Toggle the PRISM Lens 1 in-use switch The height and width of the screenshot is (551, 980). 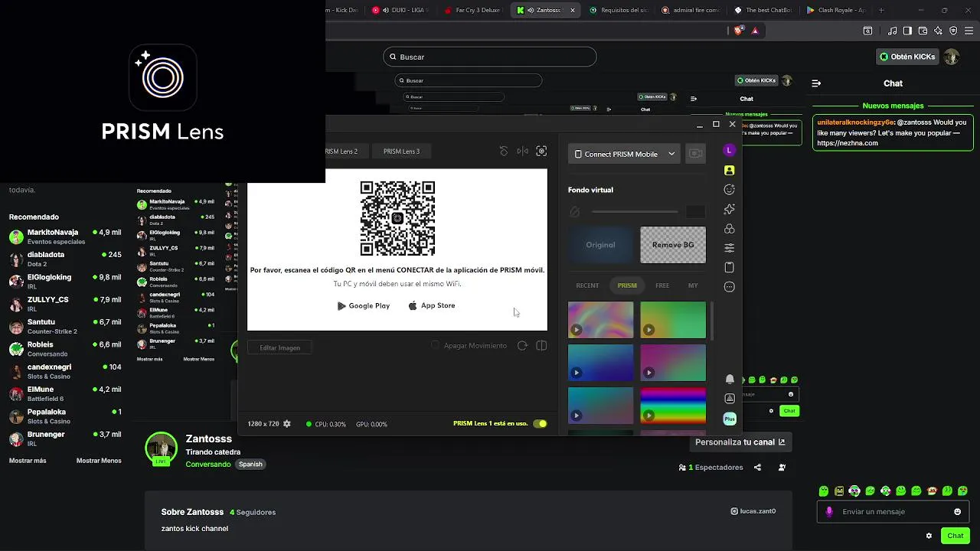click(540, 424)
